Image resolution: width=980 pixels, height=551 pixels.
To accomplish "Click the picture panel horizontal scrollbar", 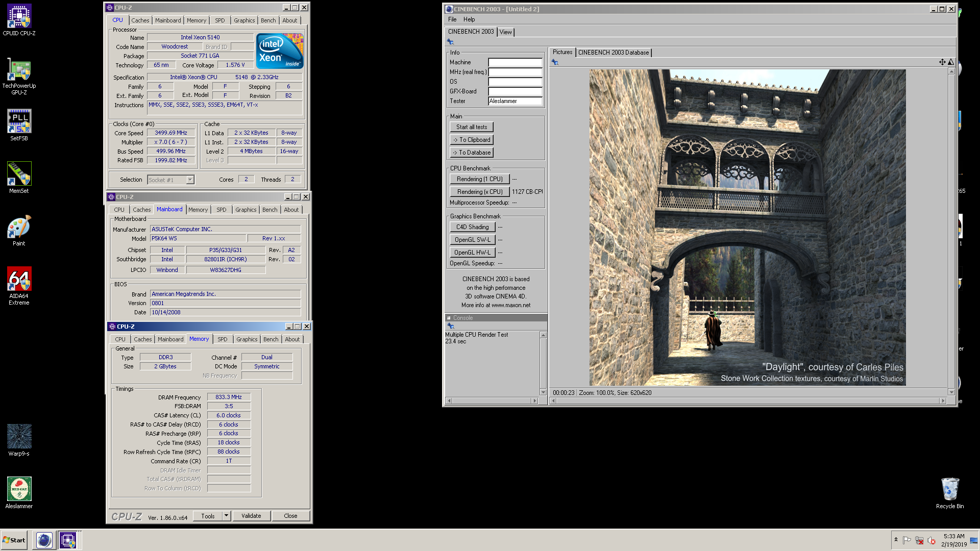I will pos(749,401).
